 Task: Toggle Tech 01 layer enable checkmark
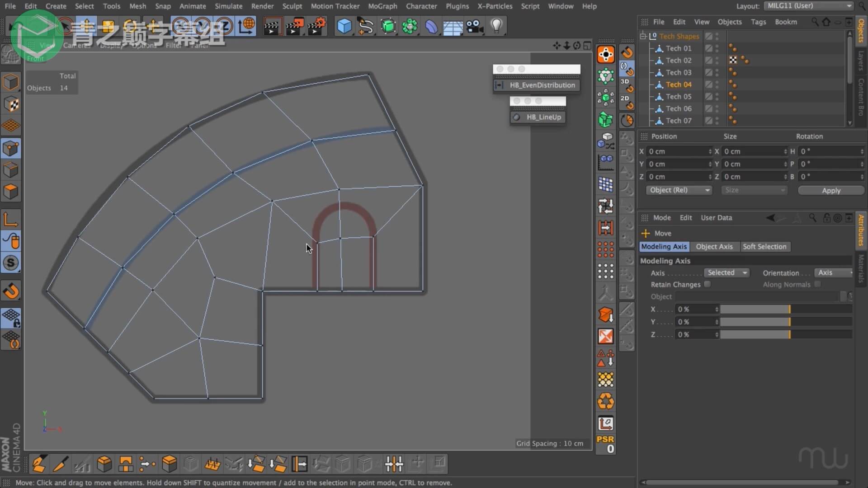tap(708, 48)
